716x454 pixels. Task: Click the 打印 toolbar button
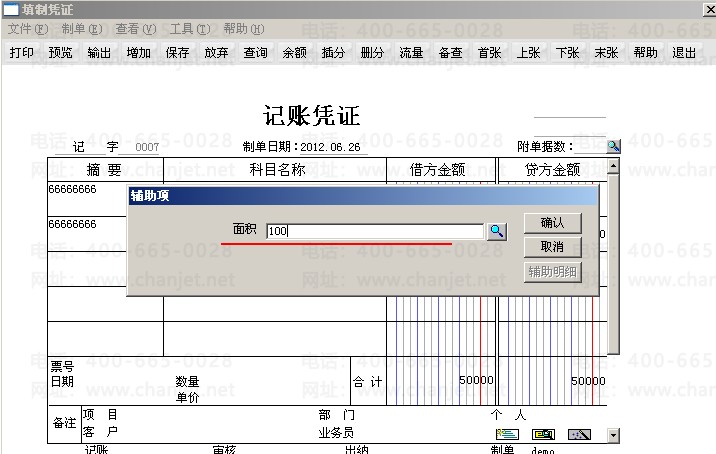21,53
